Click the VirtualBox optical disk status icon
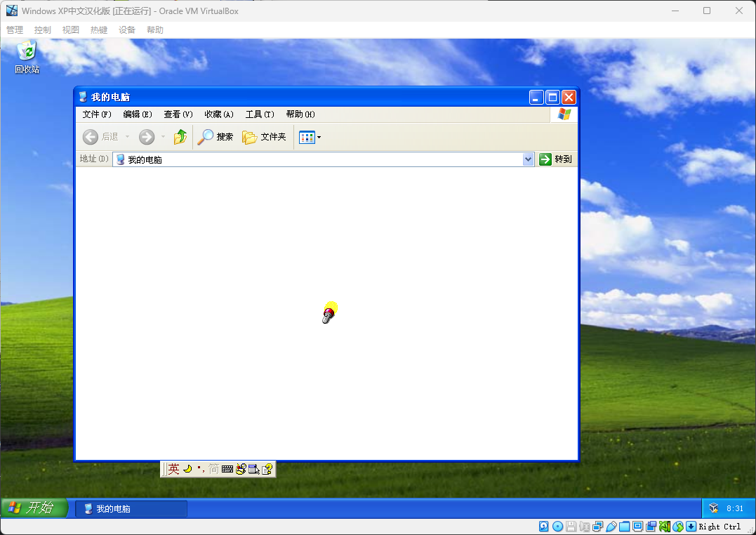Viewport: 756px width, 535px height. tap(557, 527)
